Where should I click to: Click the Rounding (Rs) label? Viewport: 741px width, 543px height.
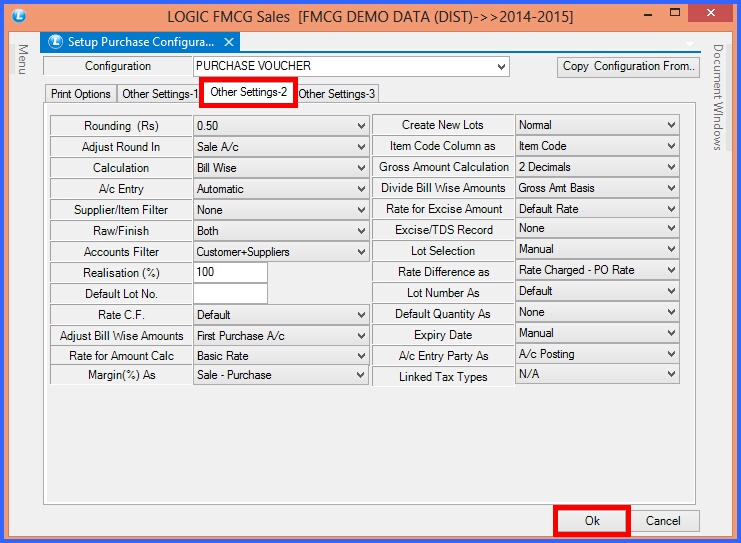coord(121,126)
